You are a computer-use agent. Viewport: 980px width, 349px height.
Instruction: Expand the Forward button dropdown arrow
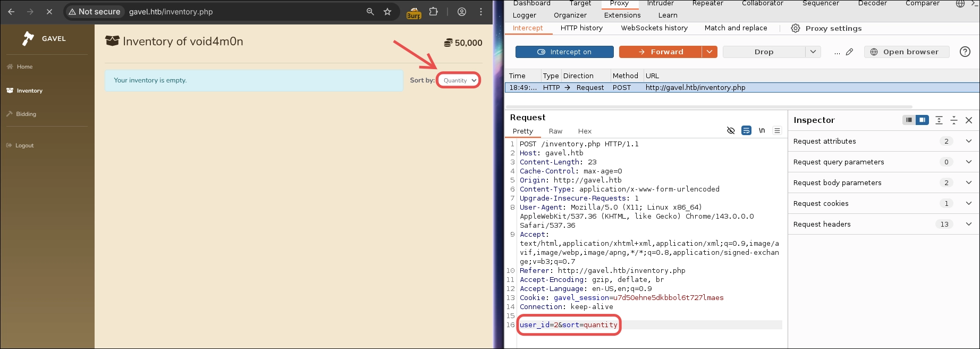[709, 52]
